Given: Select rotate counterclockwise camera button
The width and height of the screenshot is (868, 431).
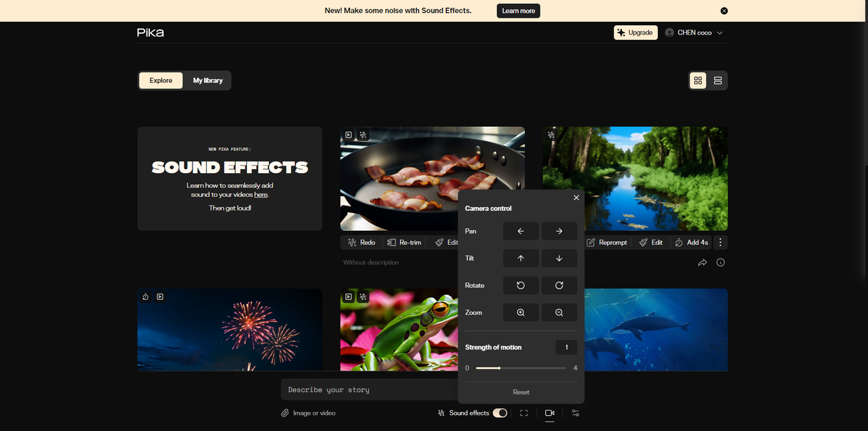Looking at the screenshot, I should pos(521,285).
